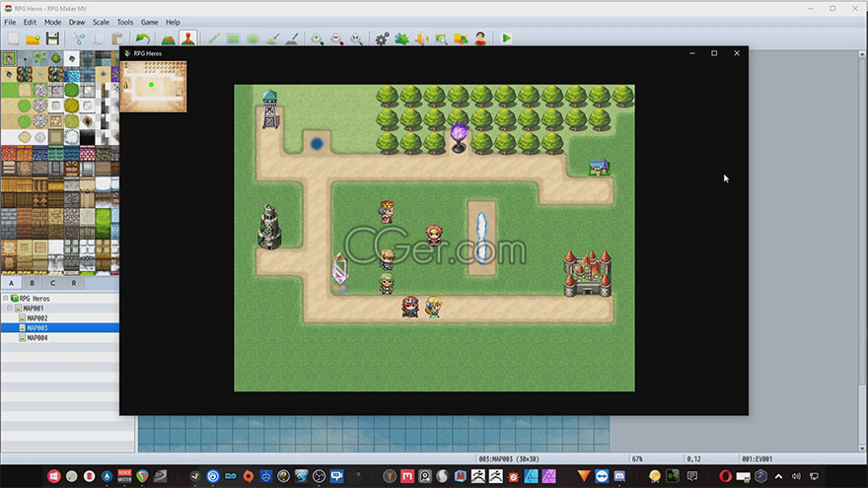Select MAP004 in map tree
The height and width of the screenshot is (488, 868).
pos(37,338)
